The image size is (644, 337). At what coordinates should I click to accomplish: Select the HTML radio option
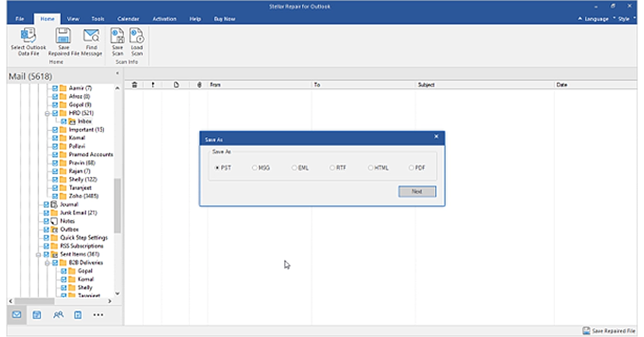click(378, 168)
